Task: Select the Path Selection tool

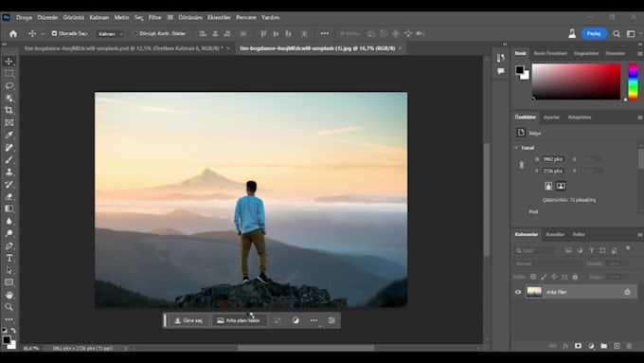Action: 9,270
